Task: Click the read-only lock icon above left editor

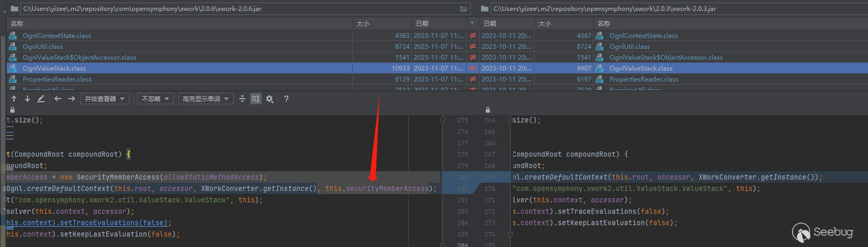Action: (12, 110)
